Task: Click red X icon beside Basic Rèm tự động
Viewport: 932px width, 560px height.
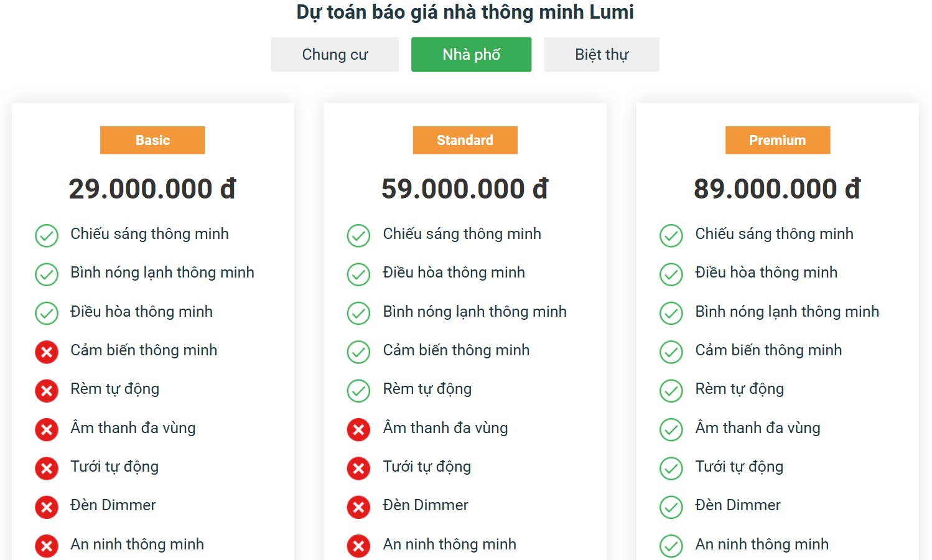Action: 47,391
